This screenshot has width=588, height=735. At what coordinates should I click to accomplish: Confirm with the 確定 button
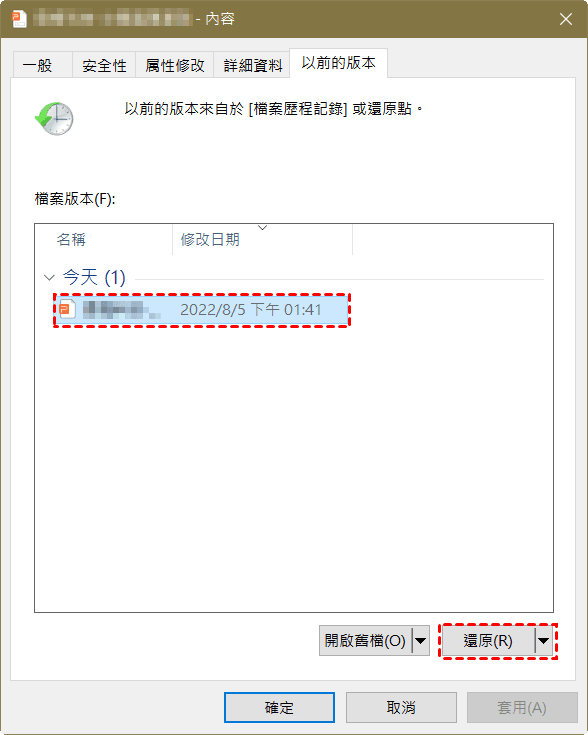(x=279, y=707)
